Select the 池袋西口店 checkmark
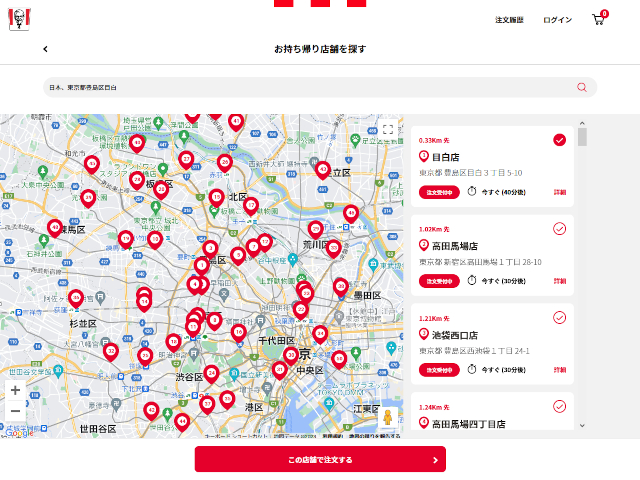 point(559,318)
